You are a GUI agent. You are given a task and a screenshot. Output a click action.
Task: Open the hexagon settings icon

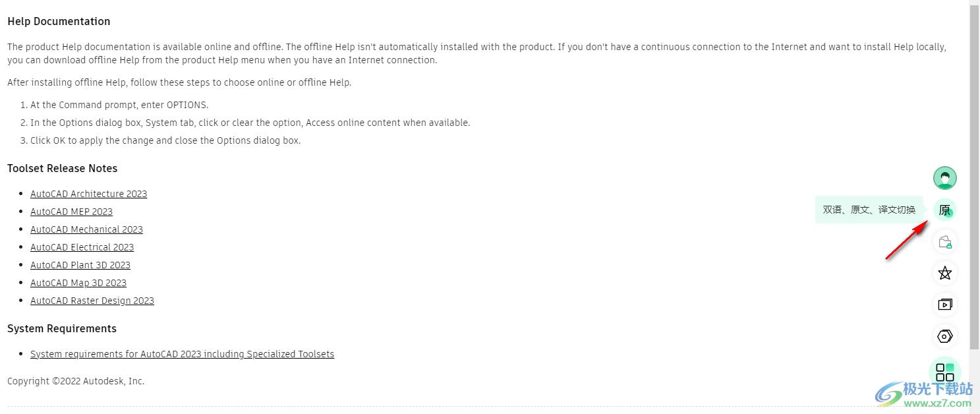(x=944, y=336)
